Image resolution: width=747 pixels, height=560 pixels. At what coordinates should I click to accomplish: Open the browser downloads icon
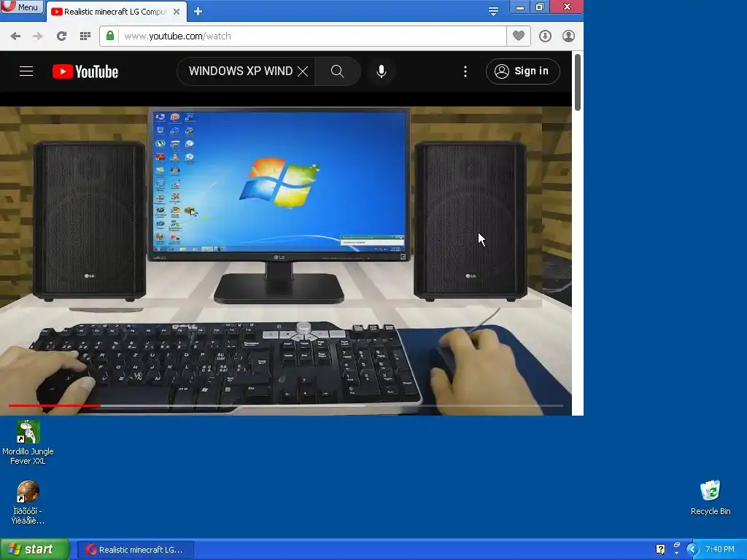click(x=545, y=36)
